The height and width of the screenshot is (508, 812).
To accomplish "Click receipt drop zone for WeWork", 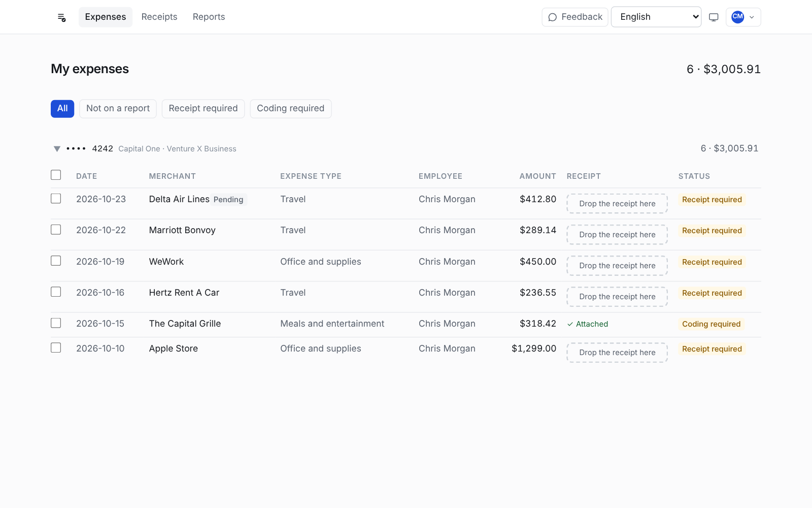I will pos(617,266).
